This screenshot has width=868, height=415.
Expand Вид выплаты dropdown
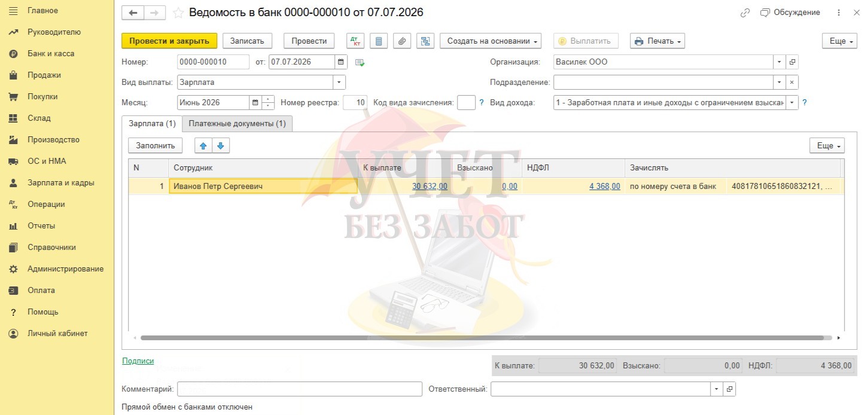pyautogui.click(x=339, y=82)
